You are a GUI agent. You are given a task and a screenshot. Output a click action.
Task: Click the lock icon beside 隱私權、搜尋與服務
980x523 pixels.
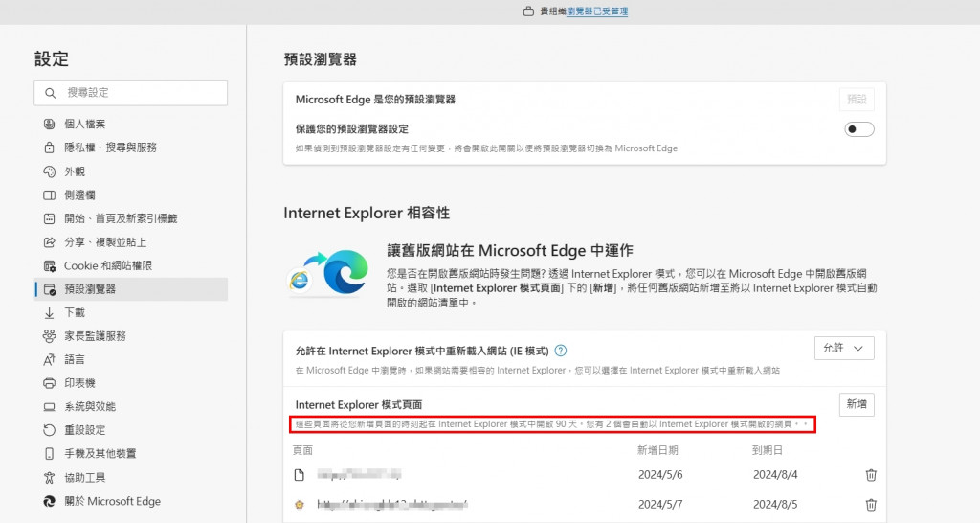pyautogui.click(x=50, y=148)
